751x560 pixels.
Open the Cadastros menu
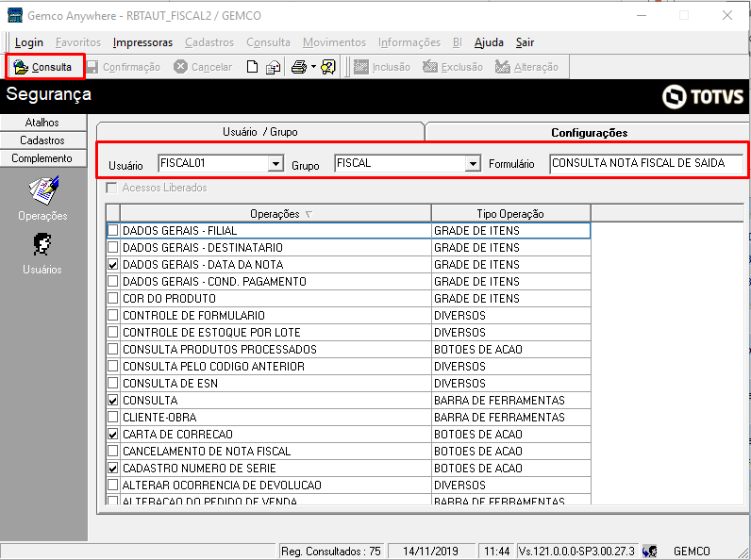pos(209,42)
